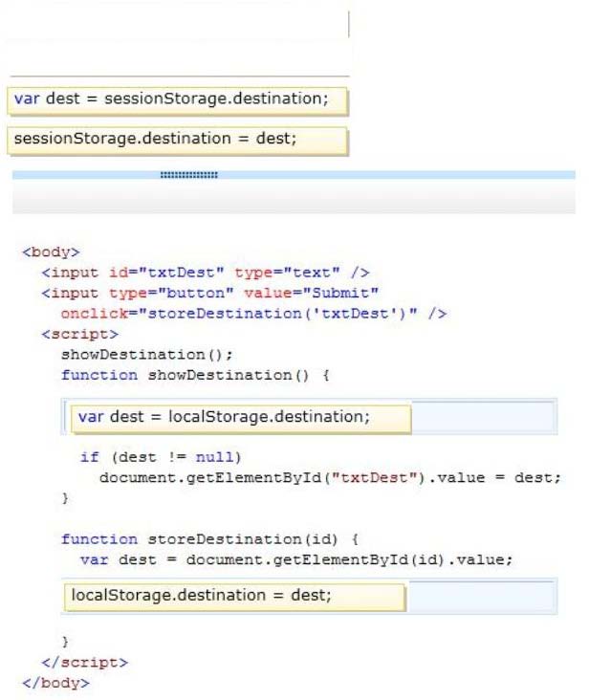Select the 'sessionStorage.destination = dest;' snippet
Image resolution: width=589 pixels, height=700 pixels.
177,141
